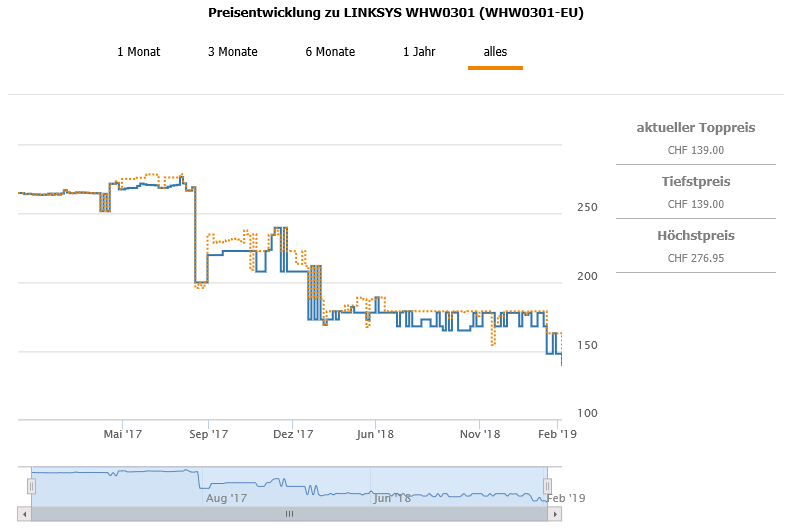Click the Tiefstpreis heading

click(695, 182)
